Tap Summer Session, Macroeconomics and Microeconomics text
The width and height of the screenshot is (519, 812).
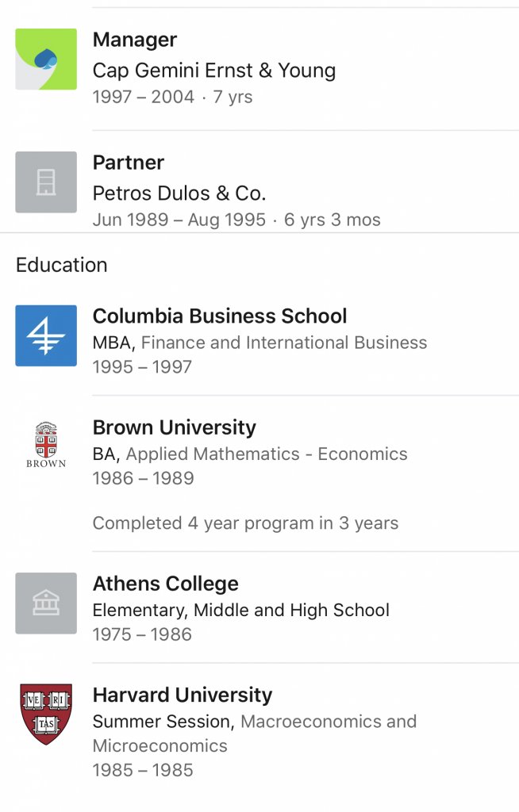(255, 733)
